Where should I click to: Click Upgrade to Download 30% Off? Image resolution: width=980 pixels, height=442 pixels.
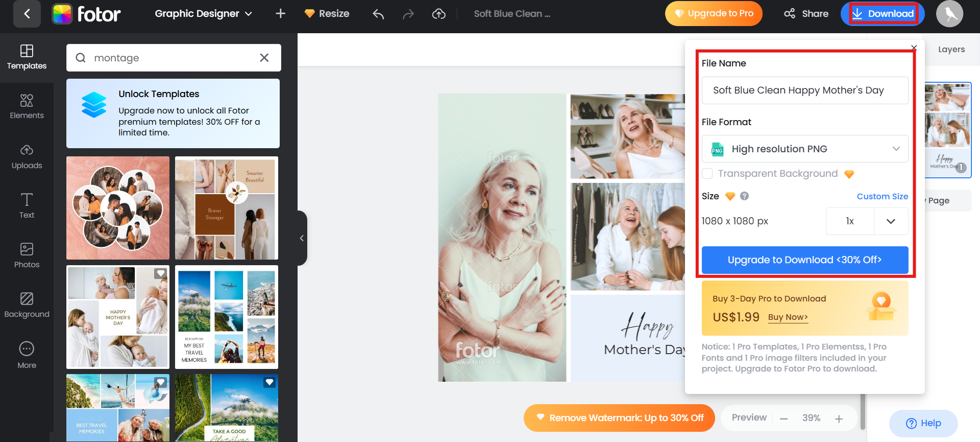805,260
